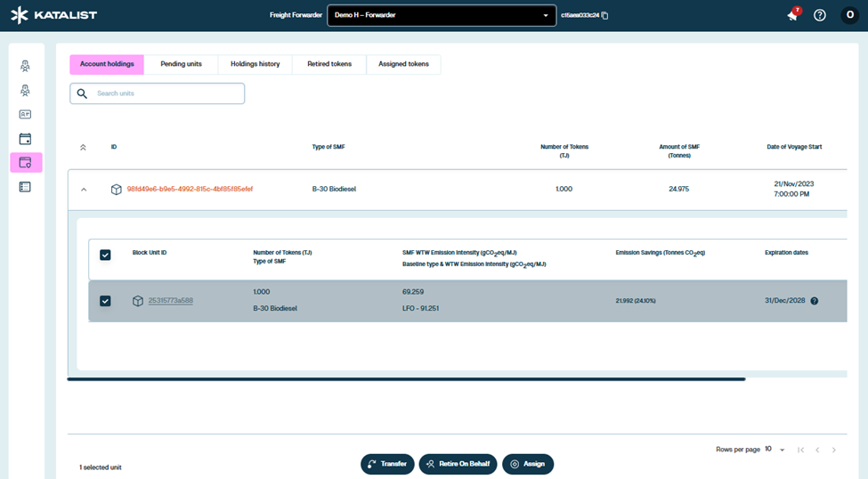
Task: Click the user avatar icon
Action: coord(848,15)
